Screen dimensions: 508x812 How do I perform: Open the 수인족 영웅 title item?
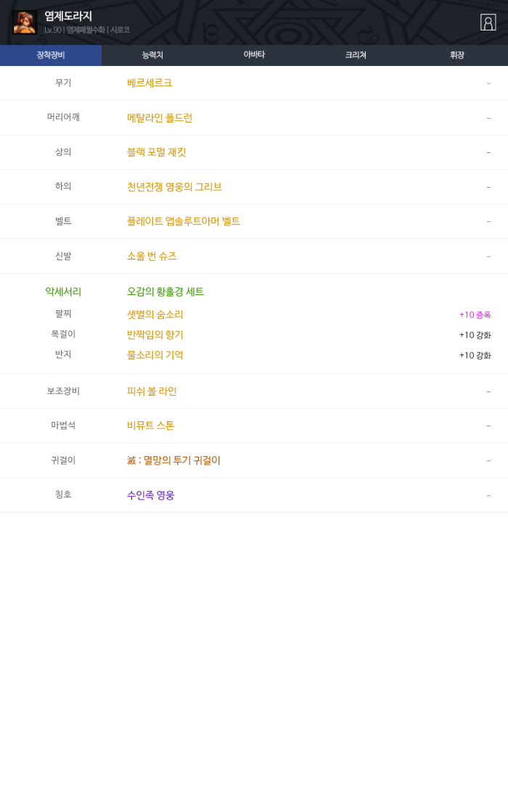pos(151,496)
